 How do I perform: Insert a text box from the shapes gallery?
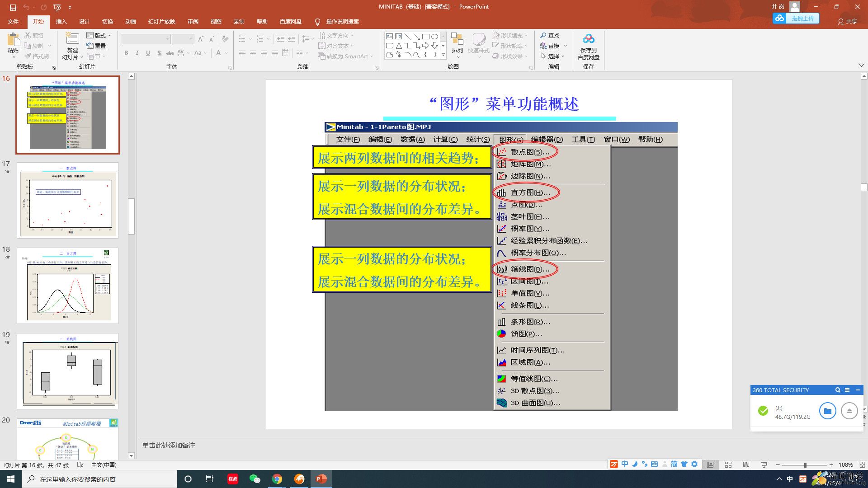point(389,36)
